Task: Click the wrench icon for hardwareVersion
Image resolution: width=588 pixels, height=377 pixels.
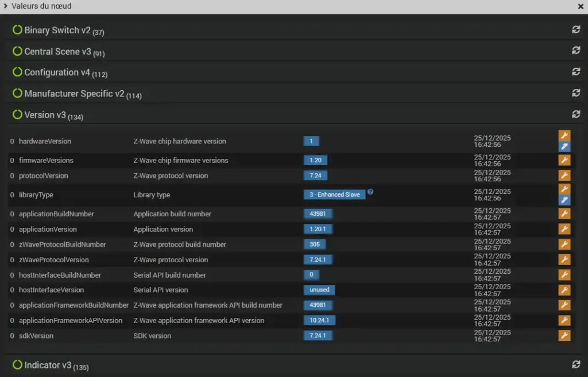Action: click(x=564, y=135)
